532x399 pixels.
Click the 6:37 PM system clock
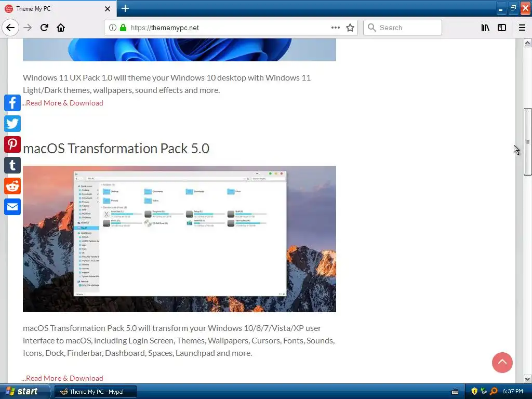(x=513, y=392)
